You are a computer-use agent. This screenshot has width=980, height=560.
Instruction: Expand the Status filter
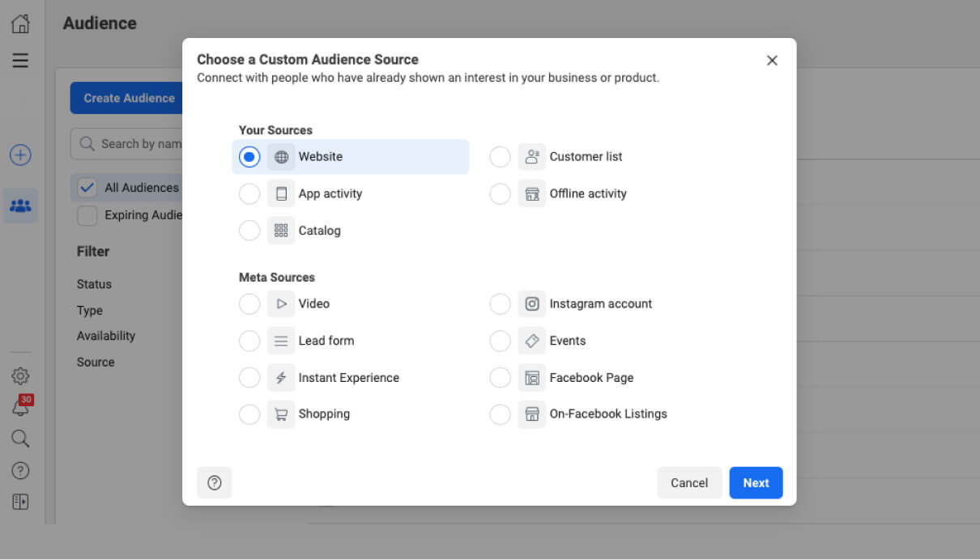point(94,285)
